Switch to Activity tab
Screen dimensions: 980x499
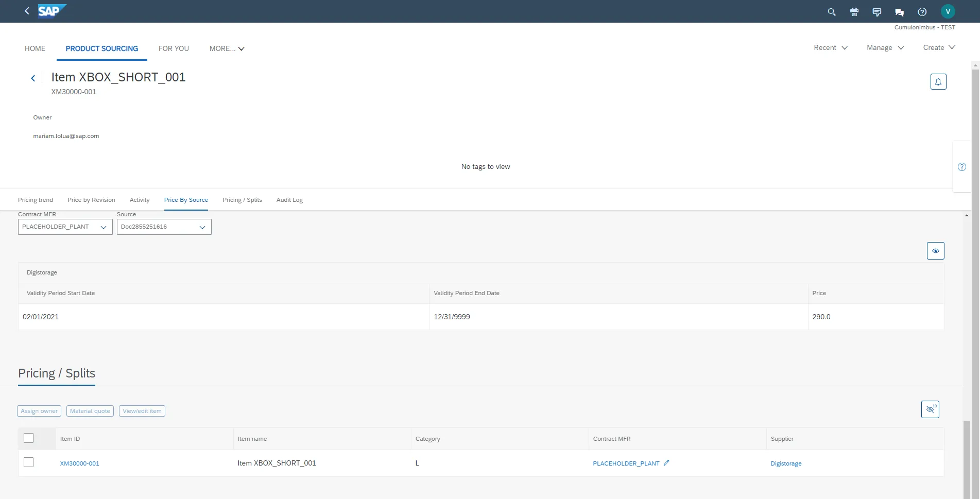coord(140,200)
